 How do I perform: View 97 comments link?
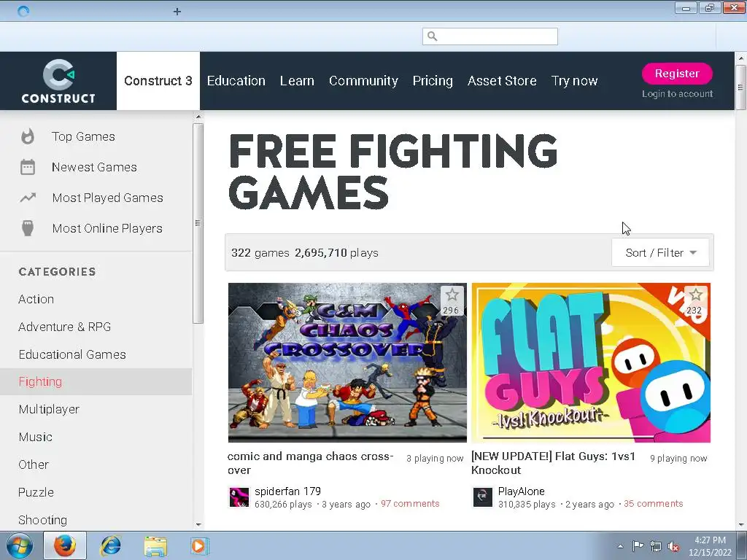click(x=410, y=504)
